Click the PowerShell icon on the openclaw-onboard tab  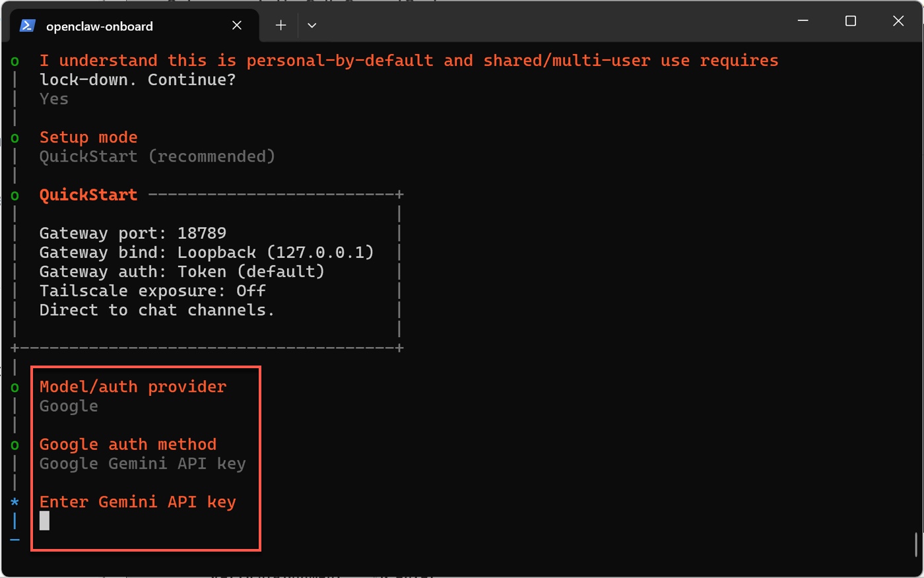pyautogui.click(x=27, y=26)
